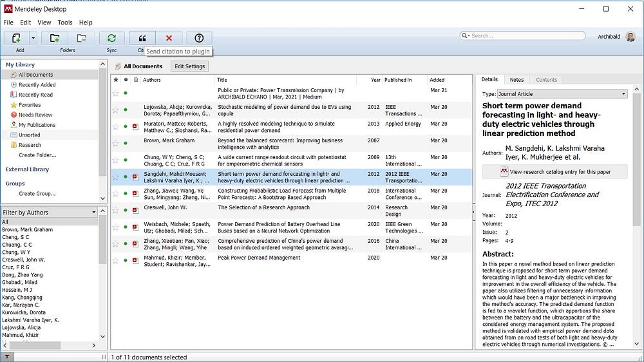Toggle favorite star for Brown, Mark Graham row

tap(116, 143)
